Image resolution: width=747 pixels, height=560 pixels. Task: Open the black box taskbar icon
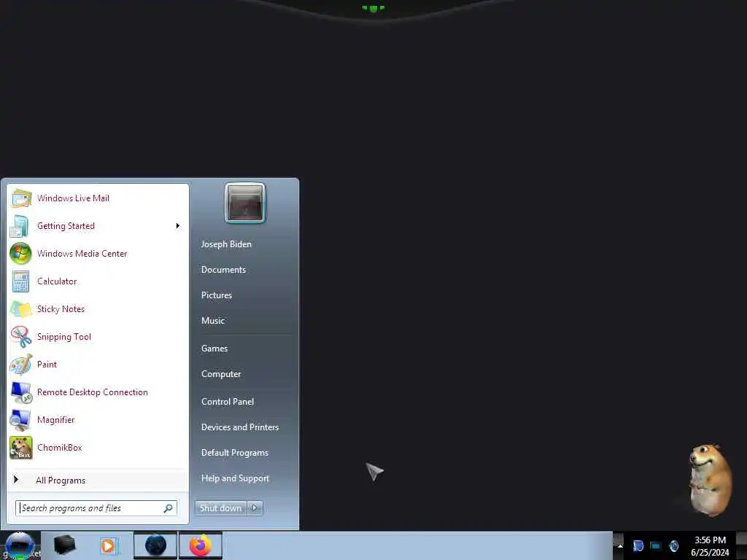[x=65, y=545]
